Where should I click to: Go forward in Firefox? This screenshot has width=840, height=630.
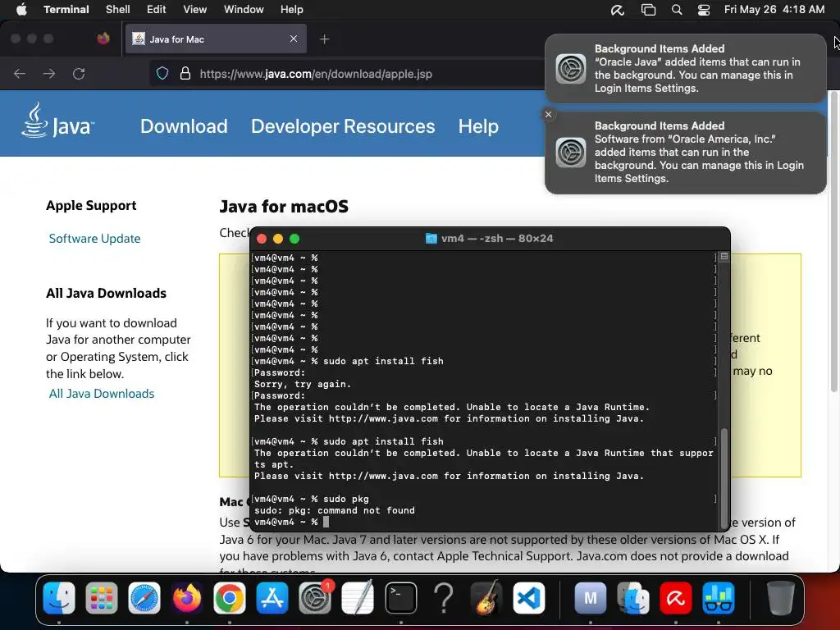[48, 73]
